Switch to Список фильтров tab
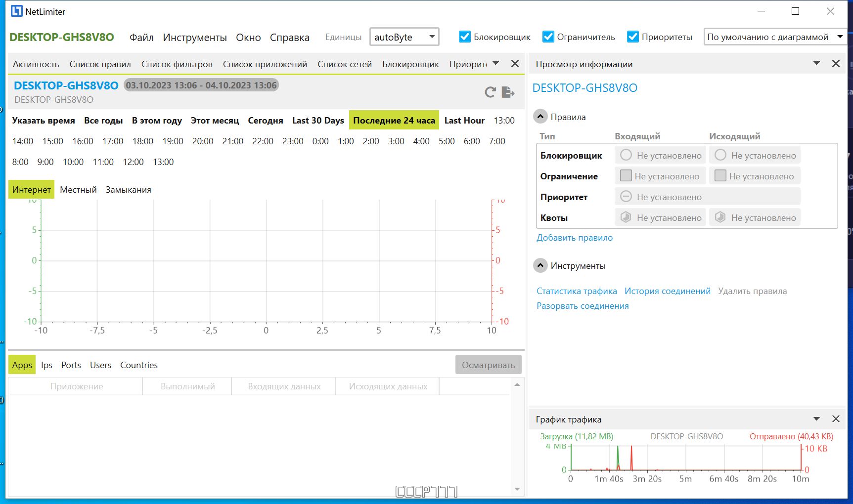 (x=177, y=64)
